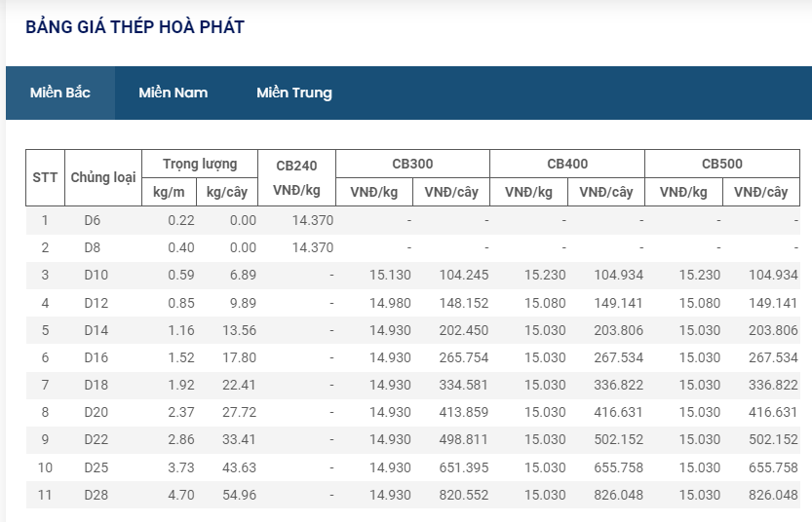Select the 820.552 CB300 price cell

click(x=464, y=495)
